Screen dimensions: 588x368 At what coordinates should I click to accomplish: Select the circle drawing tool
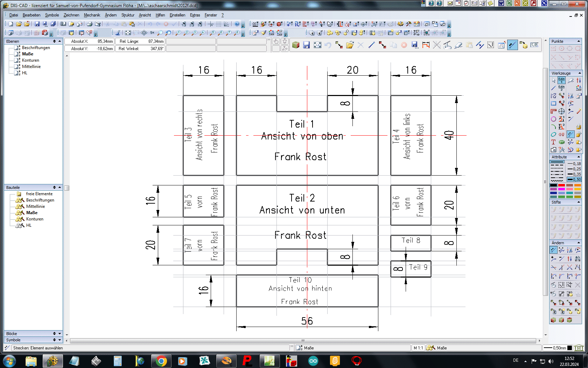pyautogui.click(x=554, y=119)
